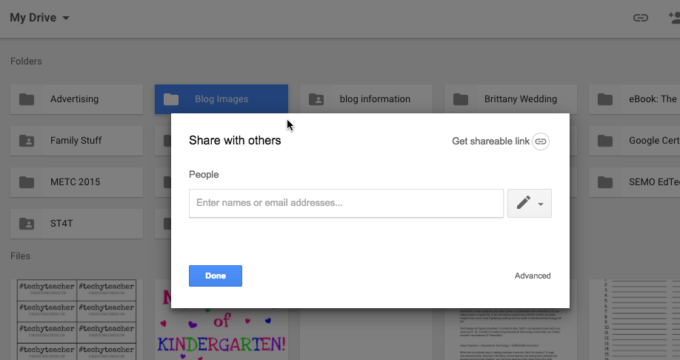
Task: Click the ST4T shared folder icon
Action: pyautogui.click(x=26, y=223)
